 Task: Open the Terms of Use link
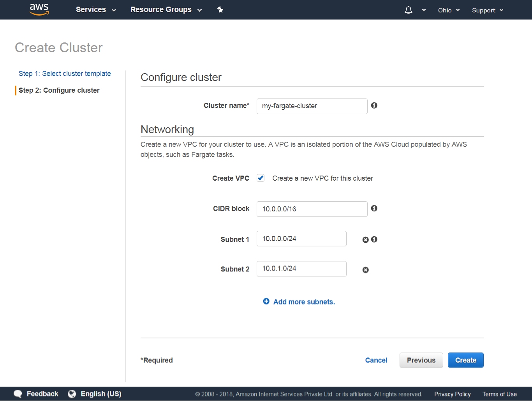pos(500,394)
